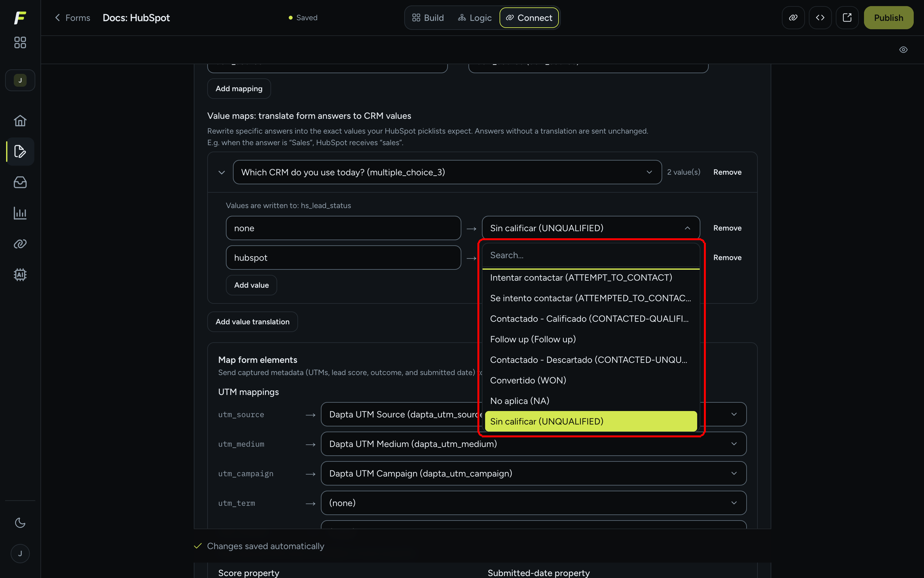This screenshot has height=578, width=924.
Task: Click the 'none' answer input field
Action: point(343,228)
